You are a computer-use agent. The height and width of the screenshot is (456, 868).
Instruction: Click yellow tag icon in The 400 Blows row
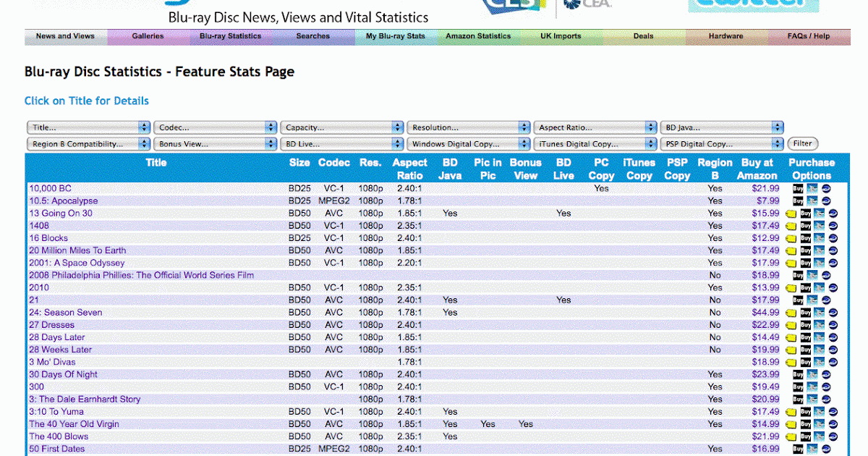coord(792,436)
